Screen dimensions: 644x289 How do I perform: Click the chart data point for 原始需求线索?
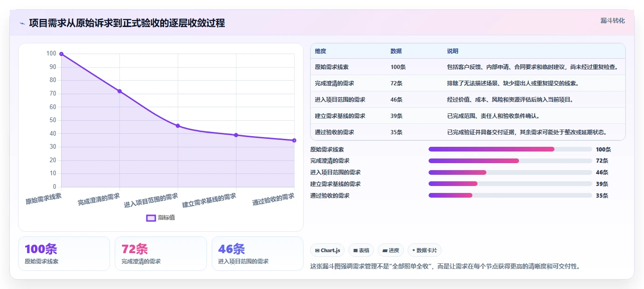(61, 54)
